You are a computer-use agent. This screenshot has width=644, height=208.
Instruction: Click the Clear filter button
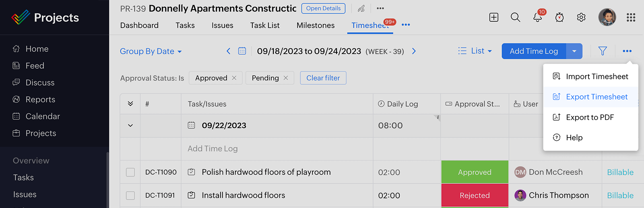click(323, 78)
